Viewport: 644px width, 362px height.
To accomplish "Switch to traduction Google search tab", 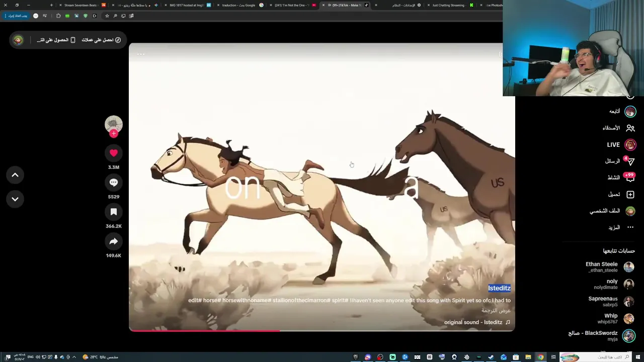I will pos(240,5).
